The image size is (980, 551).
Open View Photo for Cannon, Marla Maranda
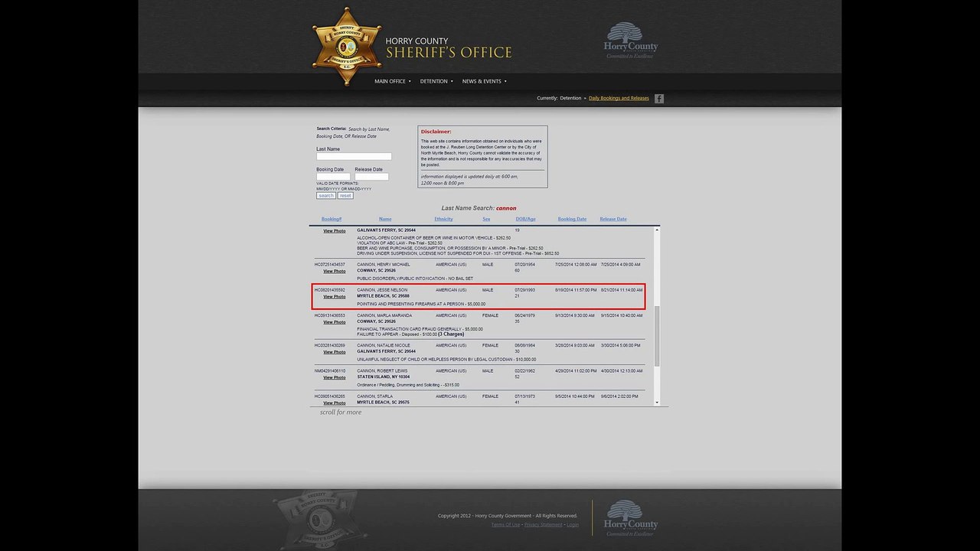334,322
